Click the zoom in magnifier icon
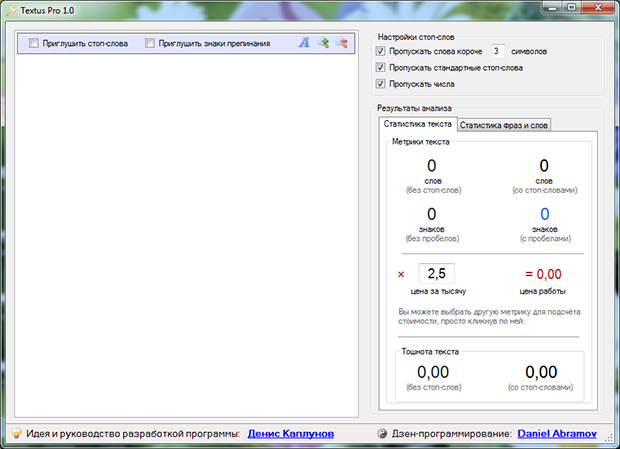 coord(323,43)
